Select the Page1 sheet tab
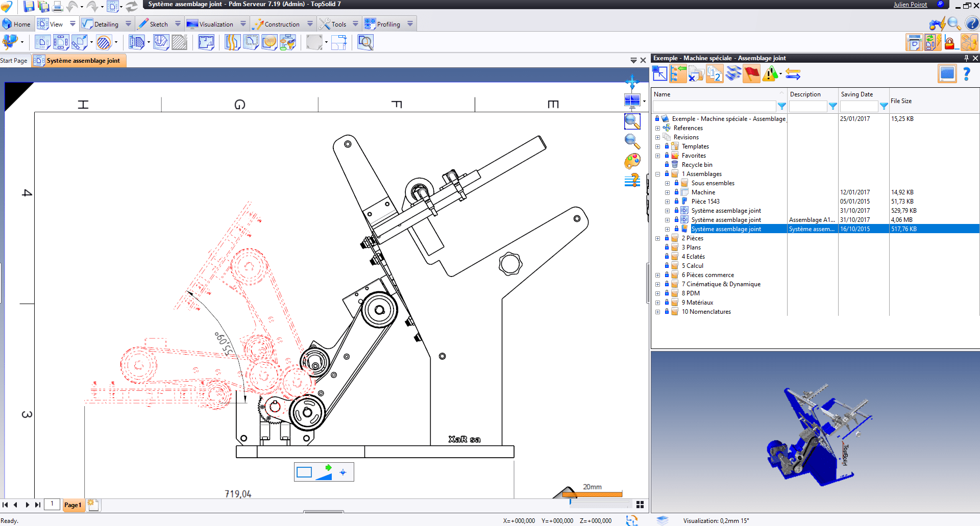Screen dimensions: 980x526 pyautogui.click(x=73, y=505)
